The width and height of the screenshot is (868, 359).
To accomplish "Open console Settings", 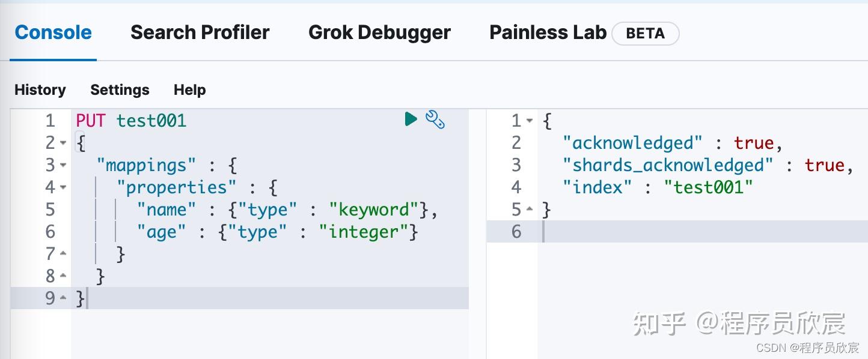I will pyautogui.click(x=120, y=90).
